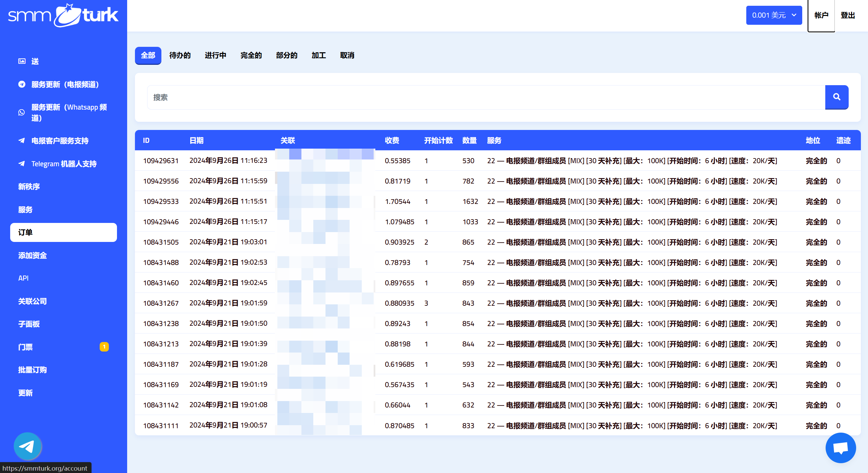The height and width of the screenshot is (473, 868).
Task: Click 完全的 status of order 108431213
Action: pos(816,344)
